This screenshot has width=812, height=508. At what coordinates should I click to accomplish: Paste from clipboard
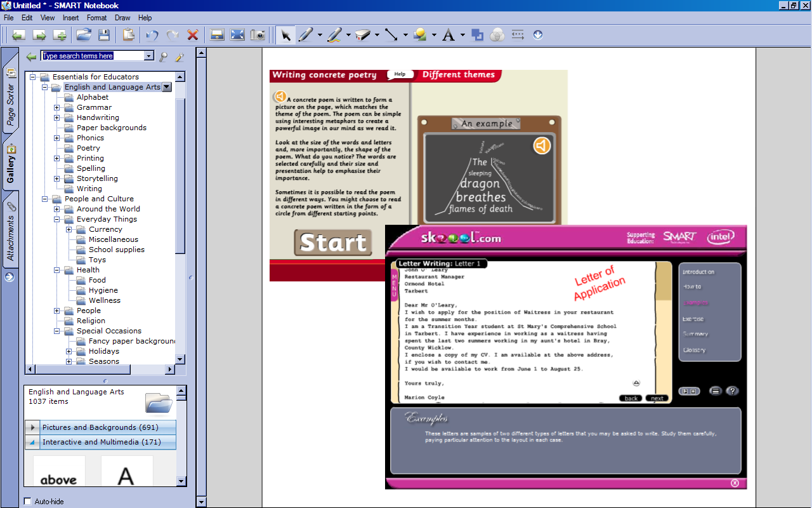(x=129, y=35)
